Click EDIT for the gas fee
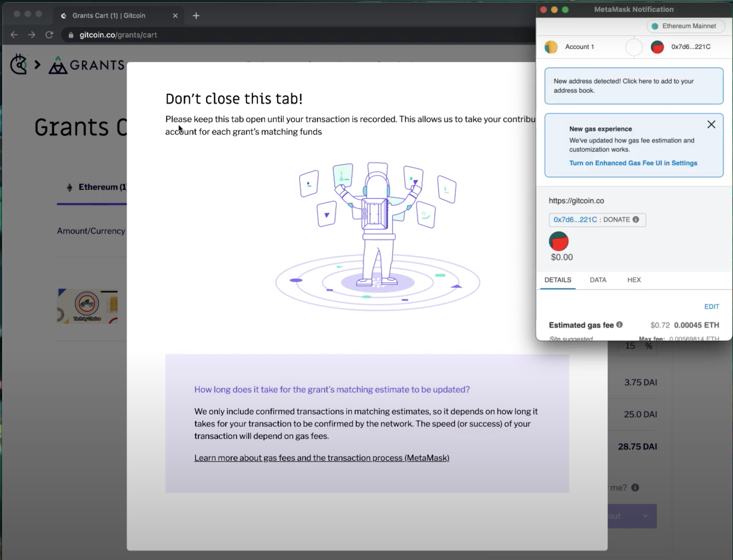 pos(712,307)
